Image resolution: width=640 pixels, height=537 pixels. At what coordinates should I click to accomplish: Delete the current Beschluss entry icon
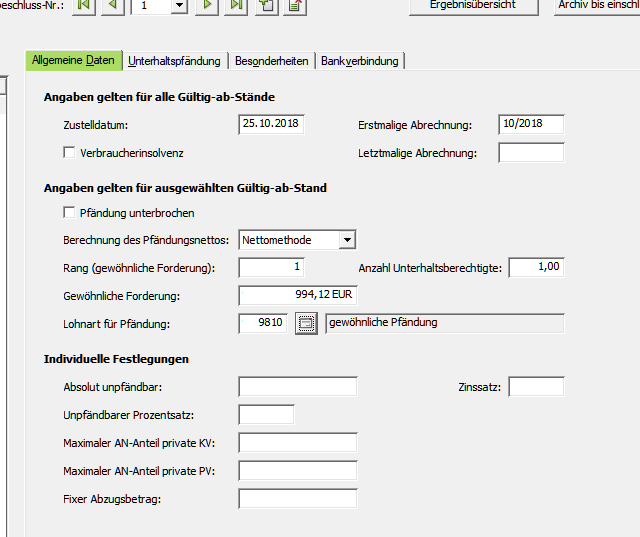tap(295, 7)
